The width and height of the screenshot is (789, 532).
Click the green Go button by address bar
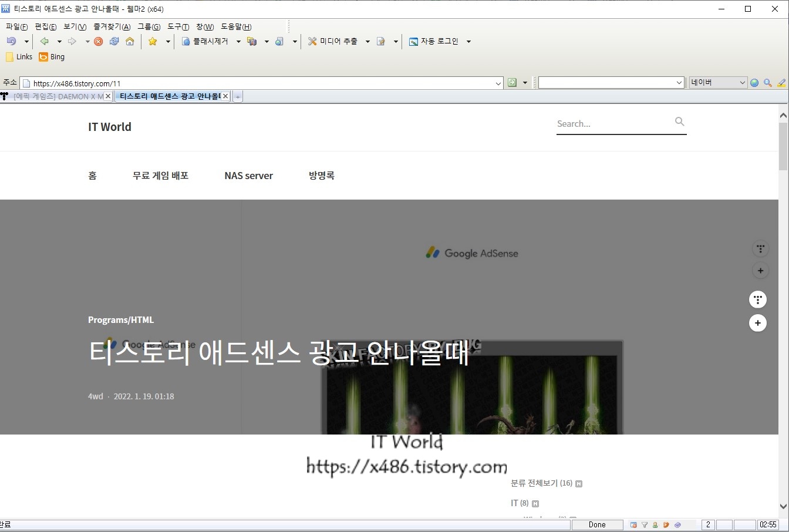(x=512, y=83)
